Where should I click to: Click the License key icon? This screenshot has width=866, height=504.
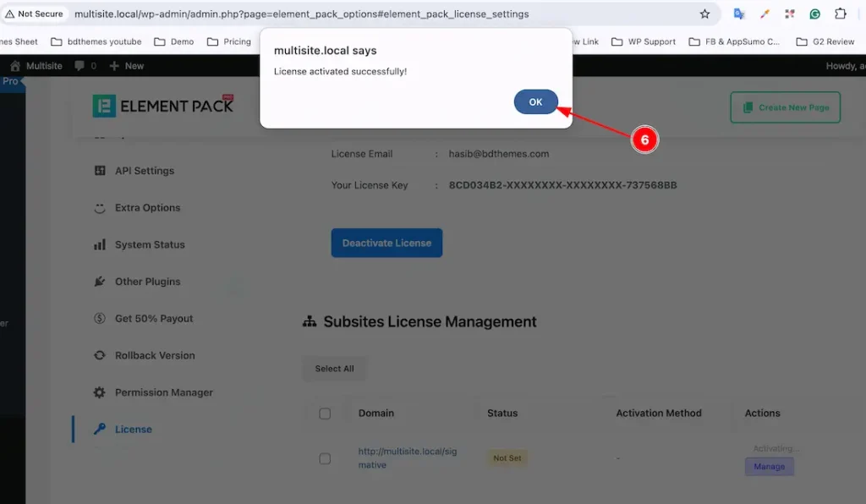point(100,429)
